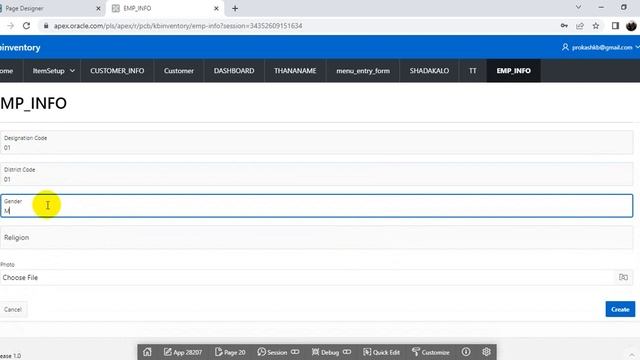640x360 pixels.
Task: Close the EMP_INFO browser tab
Action: coord(216,8)
